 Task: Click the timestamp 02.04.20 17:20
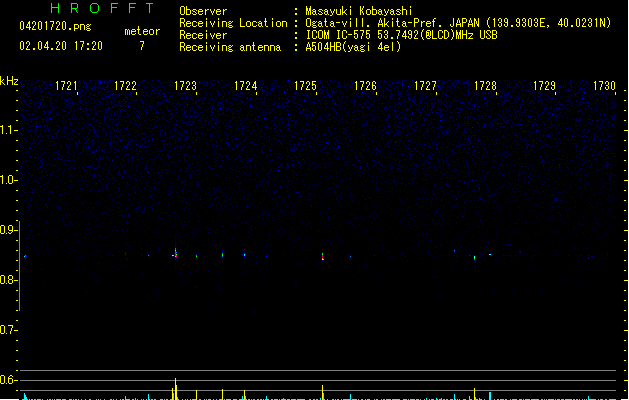[61, 46]
